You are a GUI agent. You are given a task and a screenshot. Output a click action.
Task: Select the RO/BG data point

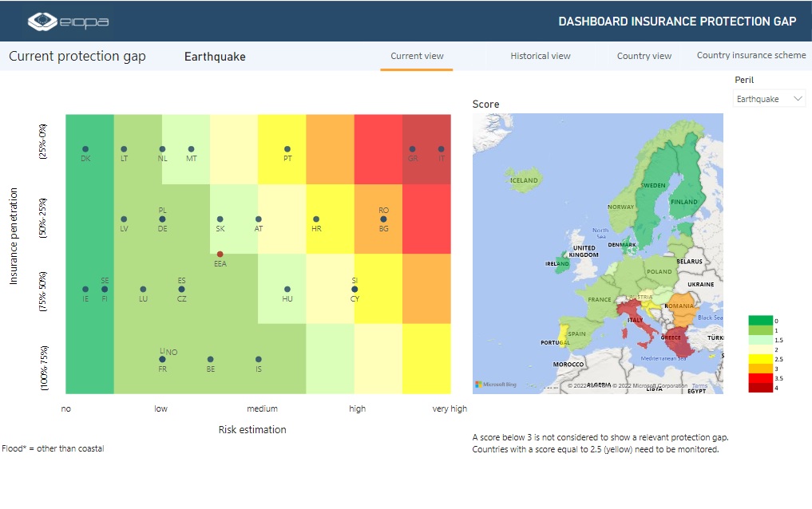coord(383,219)
